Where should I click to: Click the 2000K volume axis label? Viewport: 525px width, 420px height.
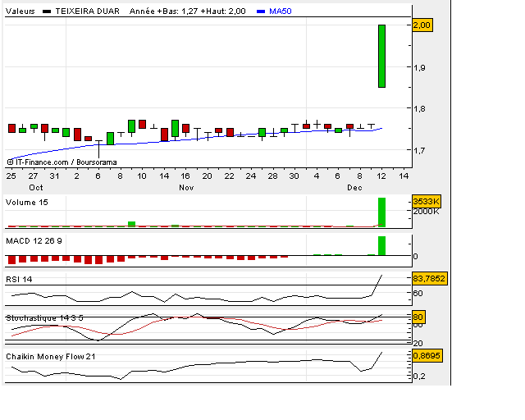tap(426, 212)
